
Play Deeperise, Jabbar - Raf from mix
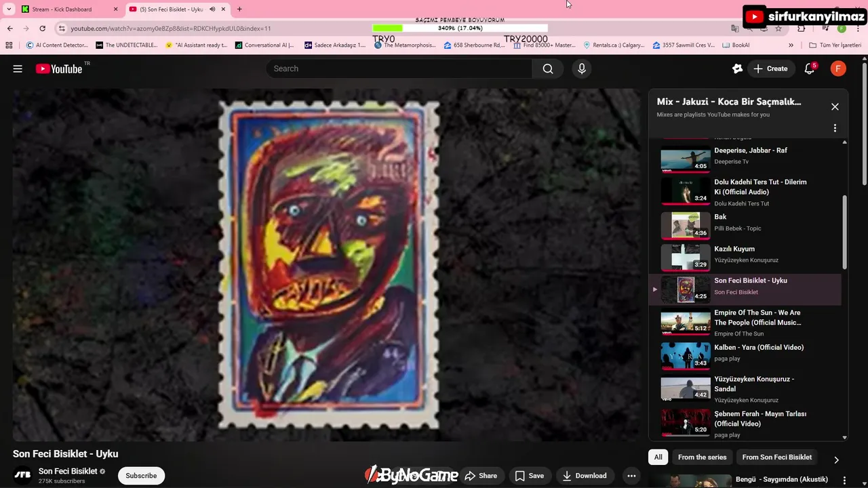click(x=745, y=161)
